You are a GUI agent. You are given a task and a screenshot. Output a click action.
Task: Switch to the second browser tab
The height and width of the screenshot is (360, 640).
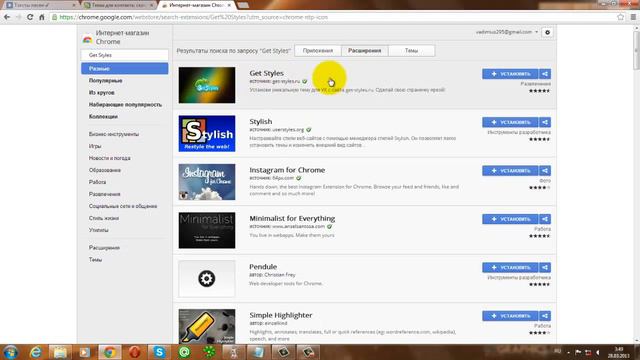click(x=118, y=5)
